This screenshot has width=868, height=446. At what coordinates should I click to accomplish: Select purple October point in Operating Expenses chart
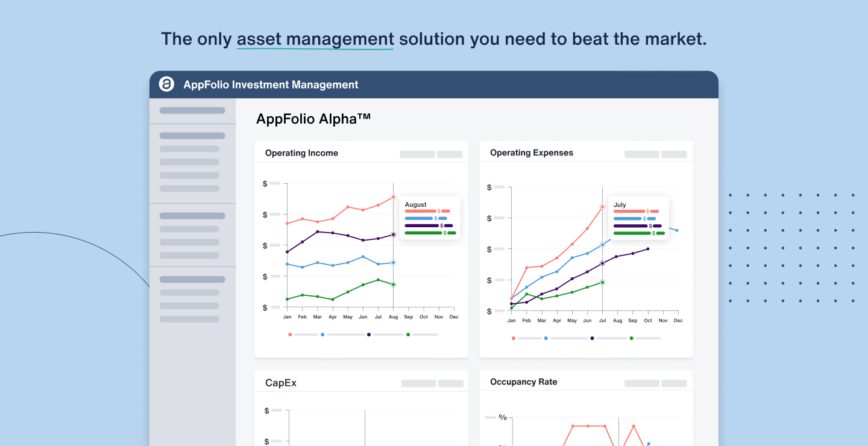point(648,249)
